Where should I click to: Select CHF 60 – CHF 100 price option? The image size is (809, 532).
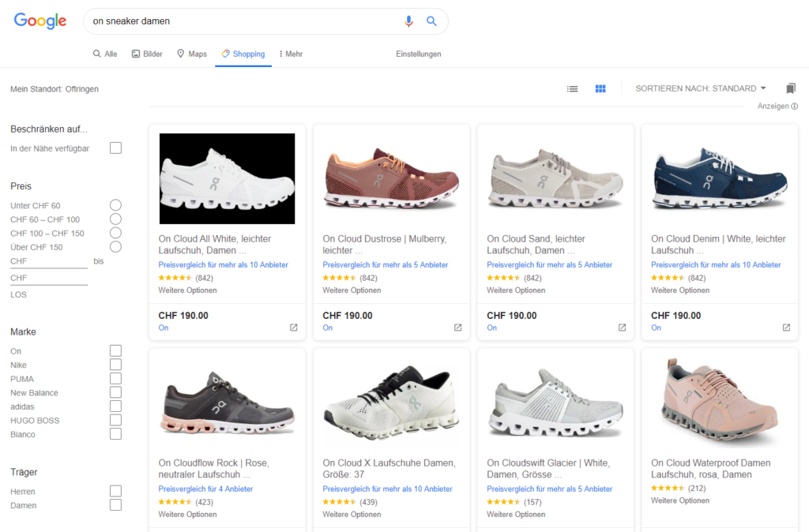115,219
